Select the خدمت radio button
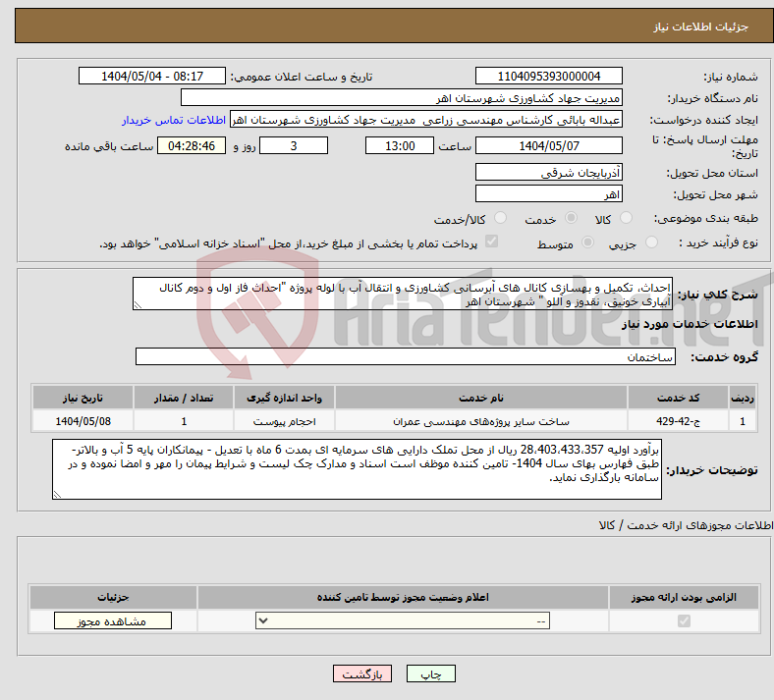 pos(571,218)
